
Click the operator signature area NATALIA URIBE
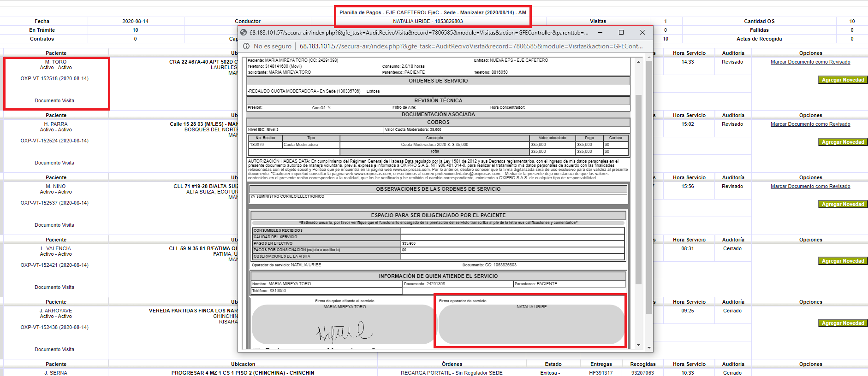pyautogui.click(x=531, y=324)
